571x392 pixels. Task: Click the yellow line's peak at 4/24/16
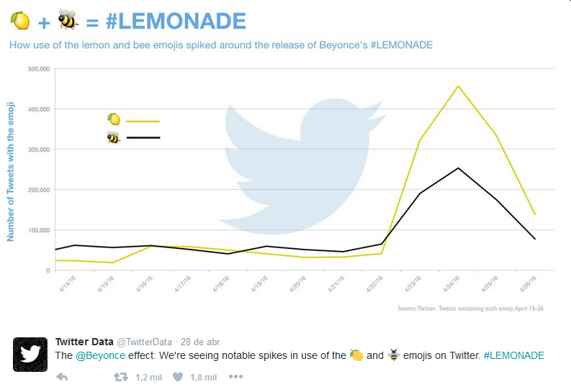(459, 86)
